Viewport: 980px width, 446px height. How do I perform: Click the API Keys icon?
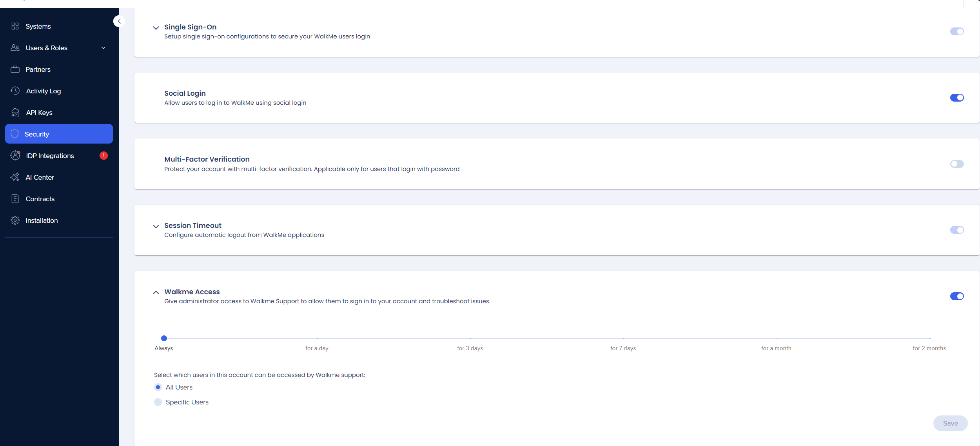pyautogui.click(x=15, y=113)
